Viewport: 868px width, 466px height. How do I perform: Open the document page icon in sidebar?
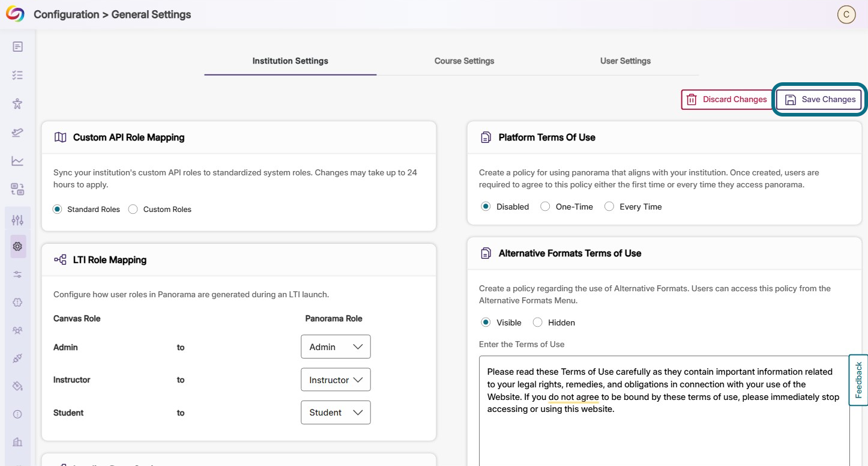click(x=17, y=47)
